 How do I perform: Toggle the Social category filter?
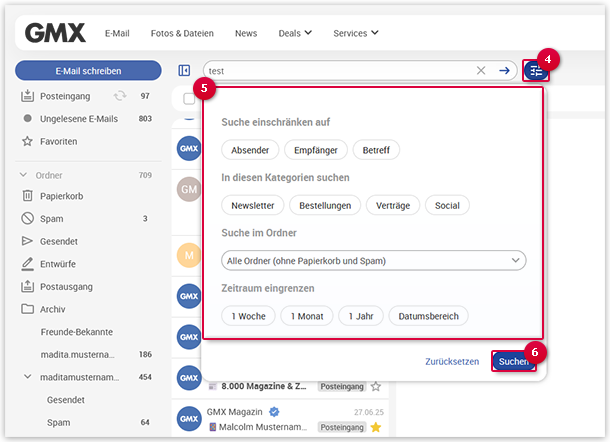[x=447, y=205]
